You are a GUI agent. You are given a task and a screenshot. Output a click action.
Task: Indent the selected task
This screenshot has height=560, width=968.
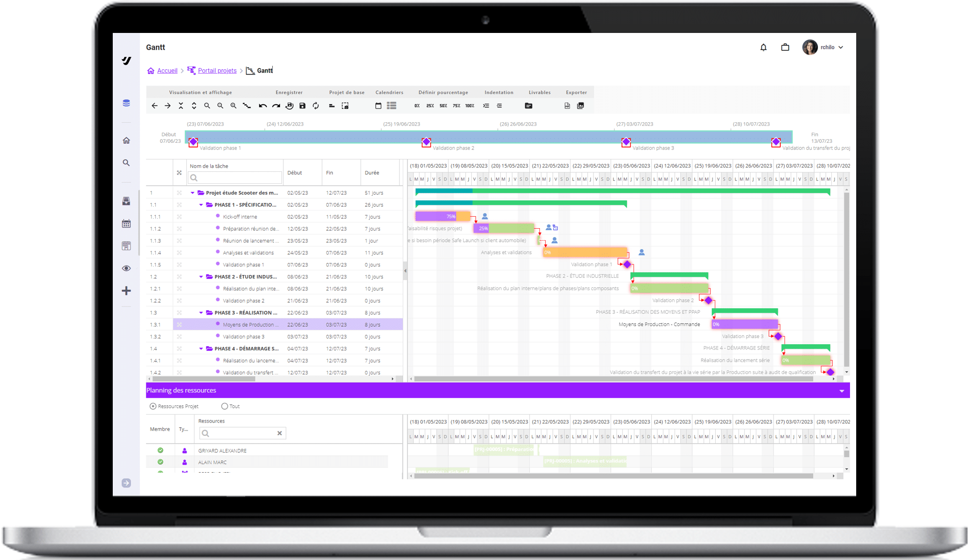click(486, 106)
